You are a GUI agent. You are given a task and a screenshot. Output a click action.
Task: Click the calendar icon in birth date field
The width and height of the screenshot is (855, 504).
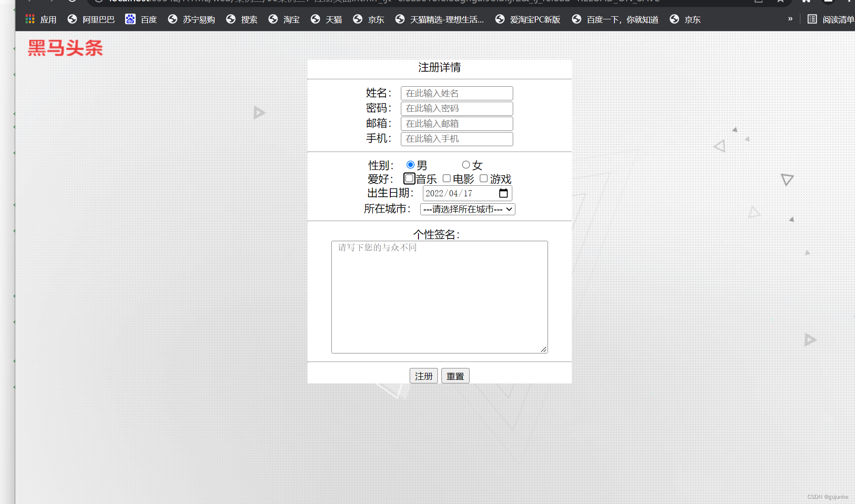tap(503, 193)
